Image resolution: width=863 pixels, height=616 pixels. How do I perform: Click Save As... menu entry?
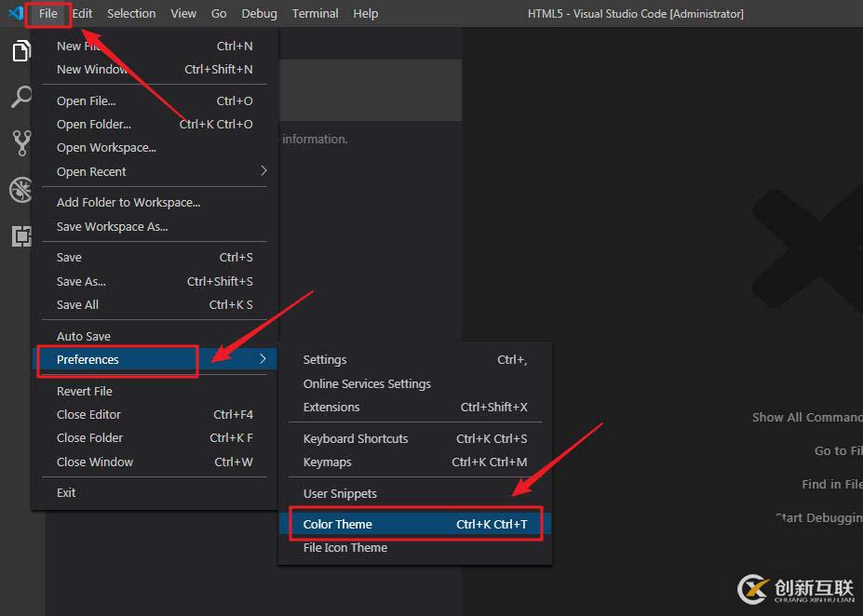click(x=155, y=282)
